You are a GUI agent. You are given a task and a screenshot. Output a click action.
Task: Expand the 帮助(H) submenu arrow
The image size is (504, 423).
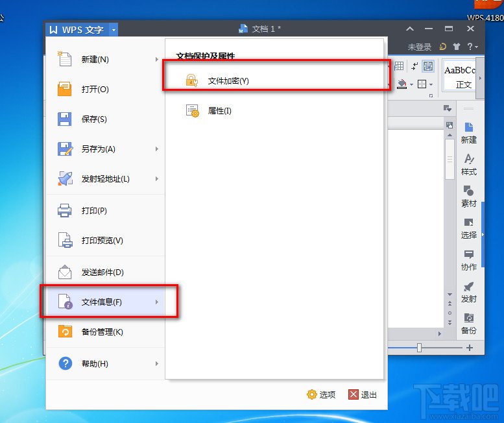[x=157, y=363]
